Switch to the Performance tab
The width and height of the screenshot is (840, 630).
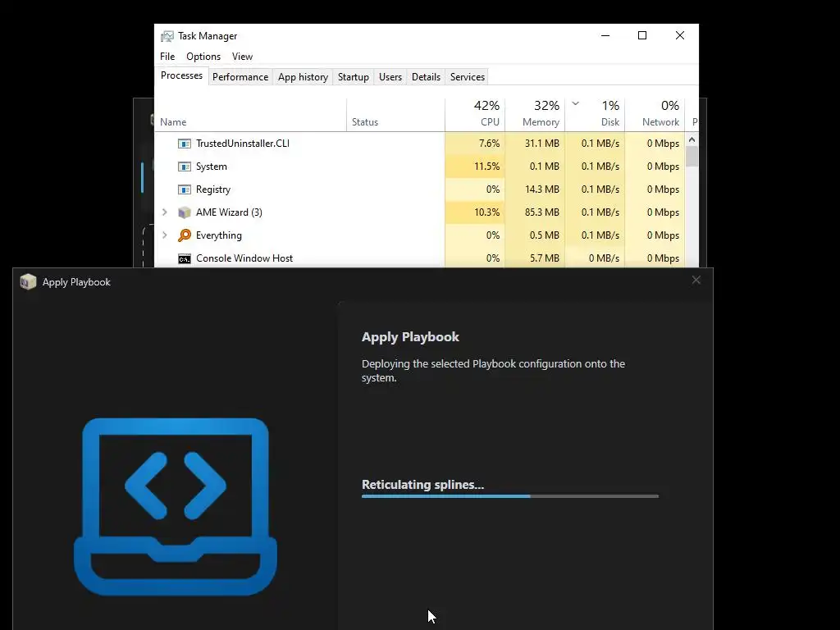pyautogui.click(x=240, y=77)
